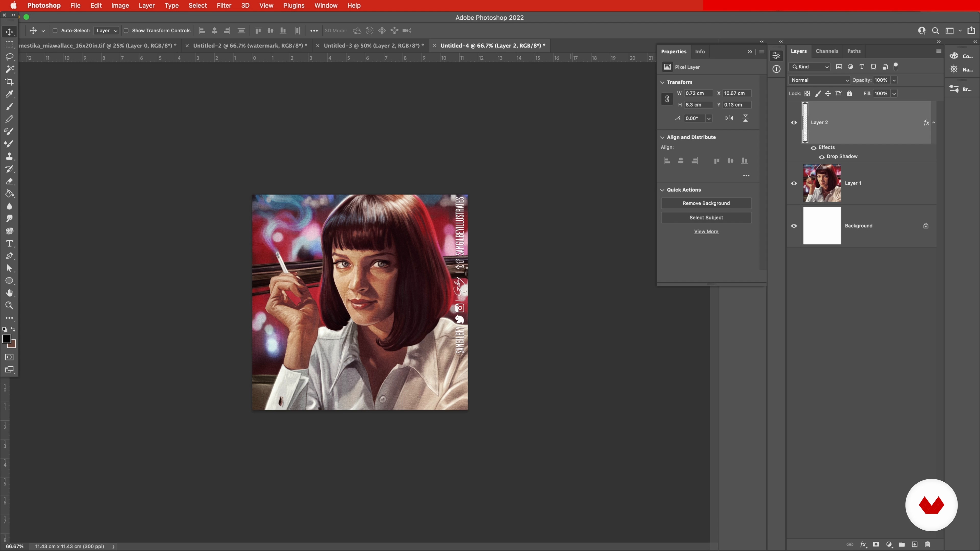This screenshot has width=980, height=551.
Task: Switch to Untitled-3 document tab
Action: coord(374,46)
